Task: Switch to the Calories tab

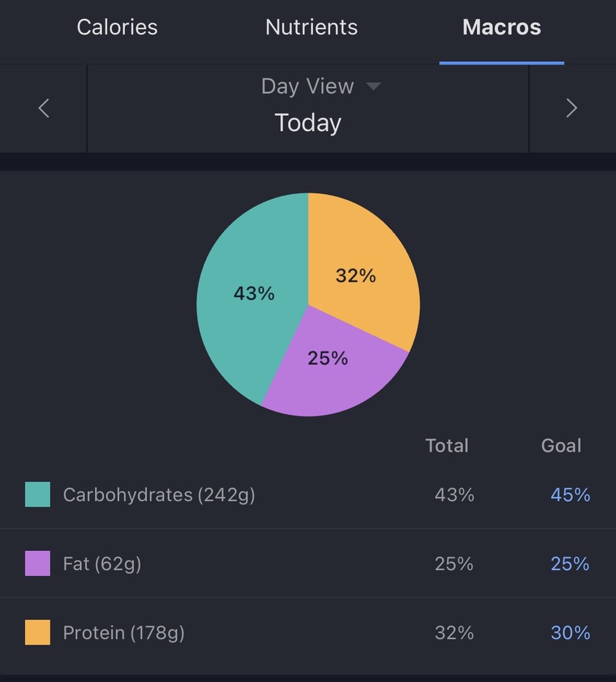Action: [x=117, y=27]
